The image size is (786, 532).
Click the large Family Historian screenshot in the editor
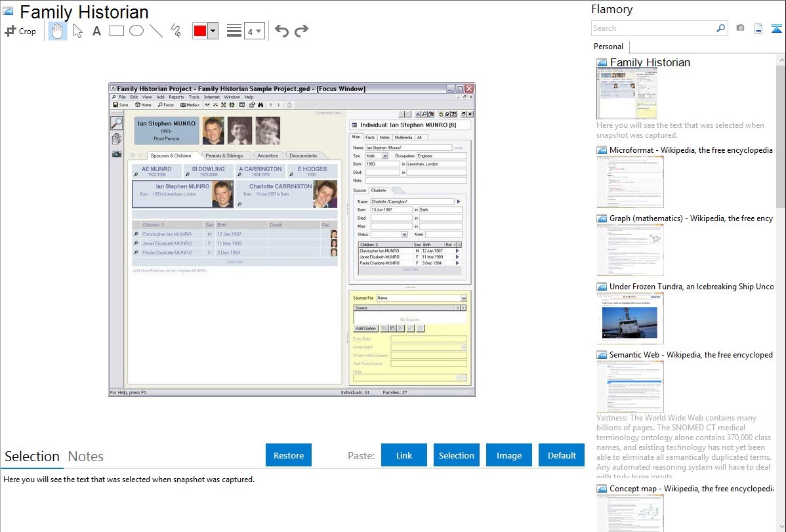tap(292, 239)
